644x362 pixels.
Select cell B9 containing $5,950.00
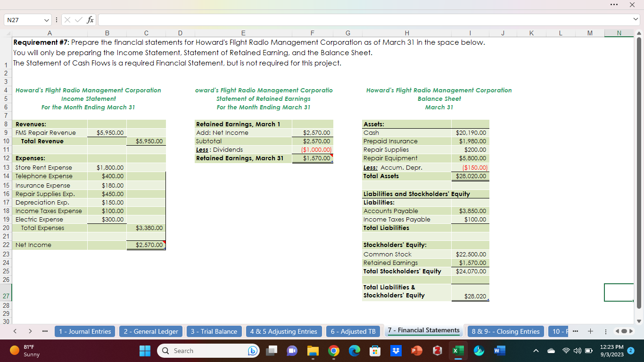(x=107, y=132)
